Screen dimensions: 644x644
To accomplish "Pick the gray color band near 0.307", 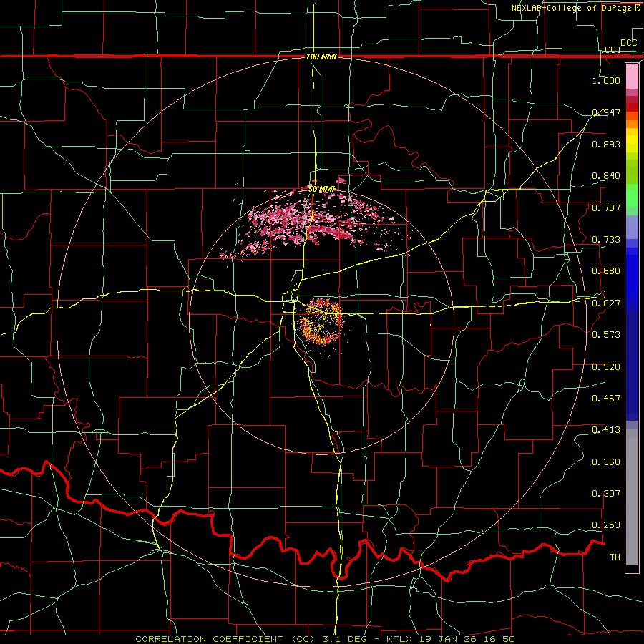I will tap(632, 497).
